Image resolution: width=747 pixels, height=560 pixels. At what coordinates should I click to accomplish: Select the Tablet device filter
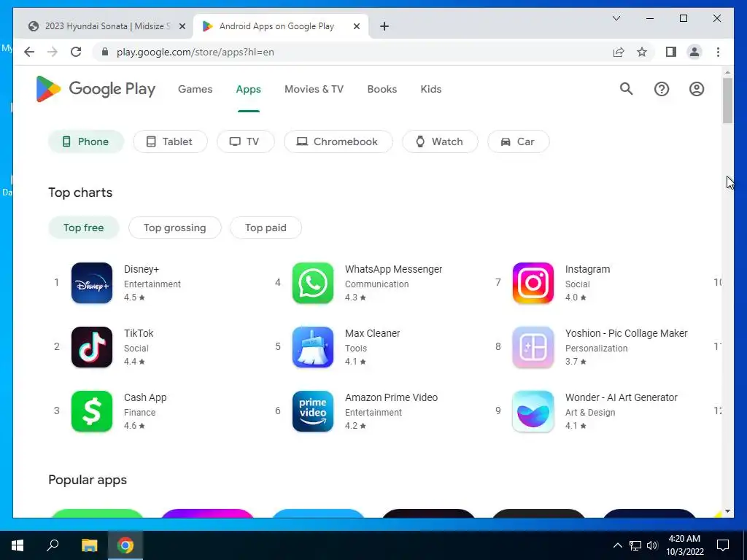pos(170,141)
